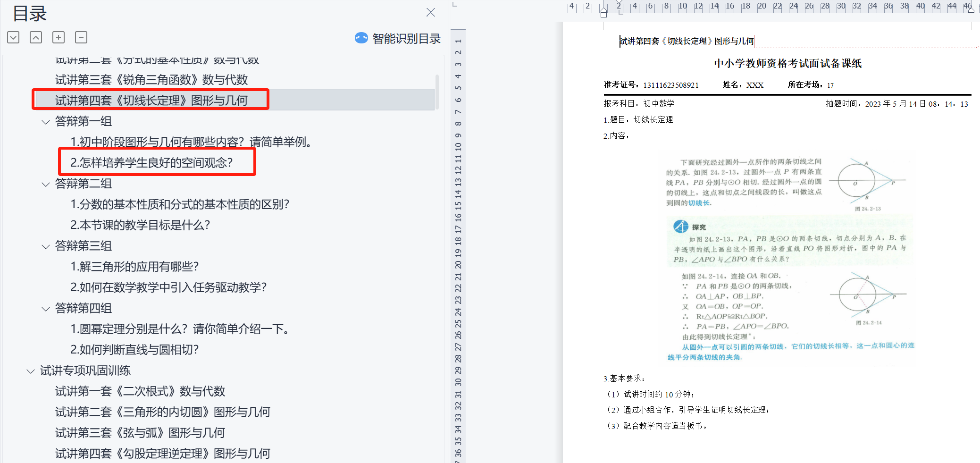Collapse the 答辩第三组 section
Image resolution: width=980 pixels, height=463 pixels.
click(x=46, y=246)
